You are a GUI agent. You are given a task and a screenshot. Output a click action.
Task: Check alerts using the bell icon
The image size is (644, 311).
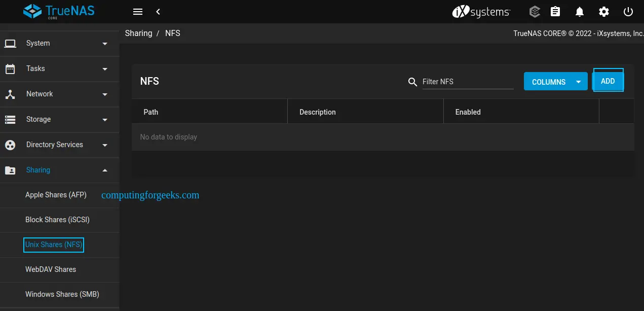[x=580, y=12]
